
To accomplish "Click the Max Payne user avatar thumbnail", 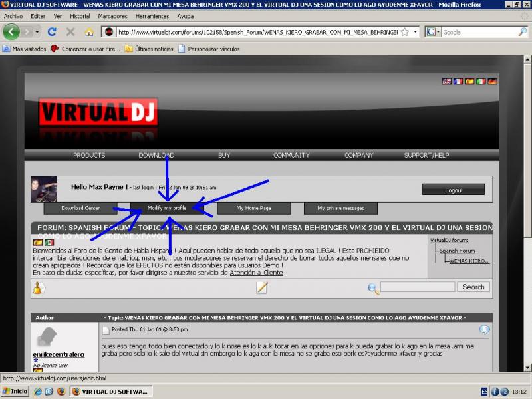I will (x=44, y=189).
